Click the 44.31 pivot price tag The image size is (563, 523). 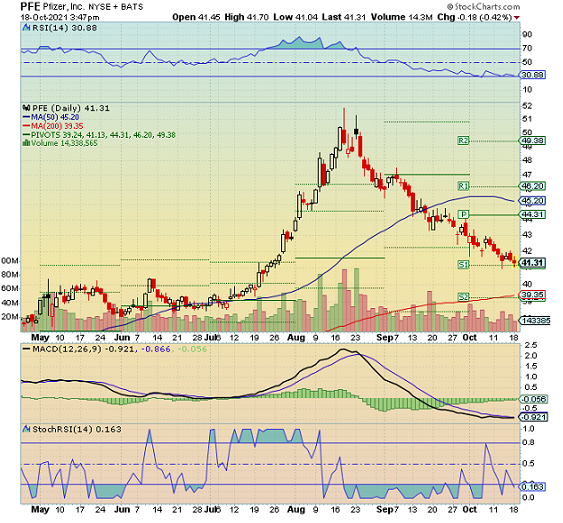pyautogui.click(x=533, y=214)
